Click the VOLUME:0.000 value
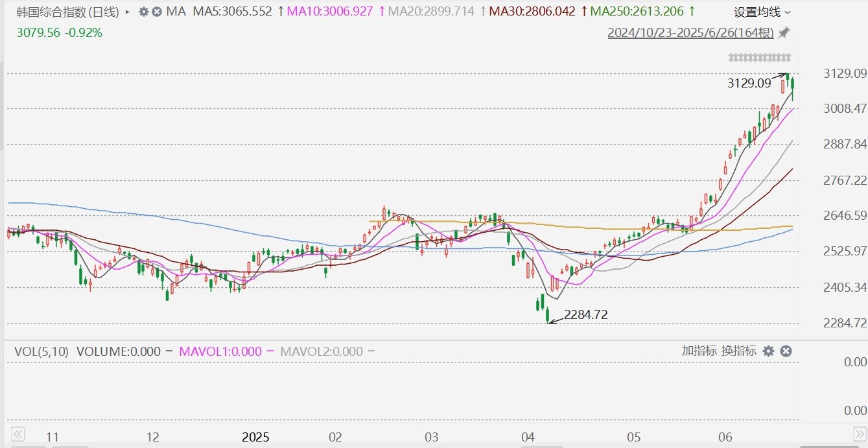The width and height of the screenshot is (868, 448). [x=119, y=351]
